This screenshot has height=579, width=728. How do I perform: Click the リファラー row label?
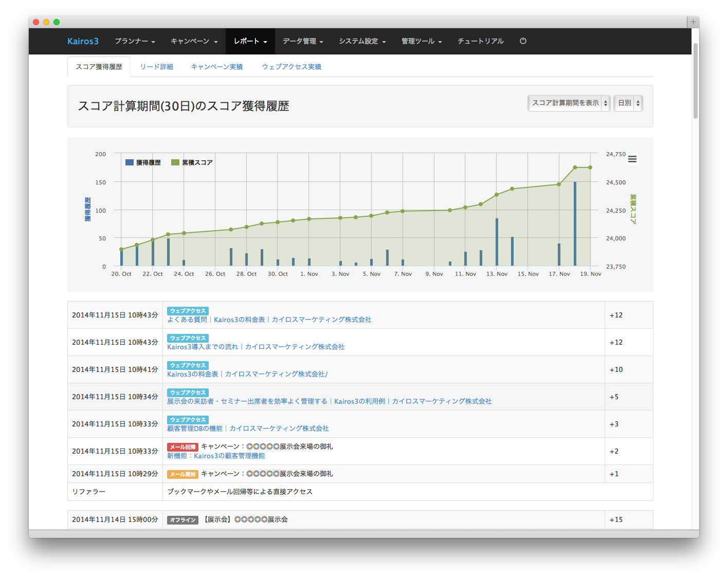pyautogui.click(x=88, y=492)
